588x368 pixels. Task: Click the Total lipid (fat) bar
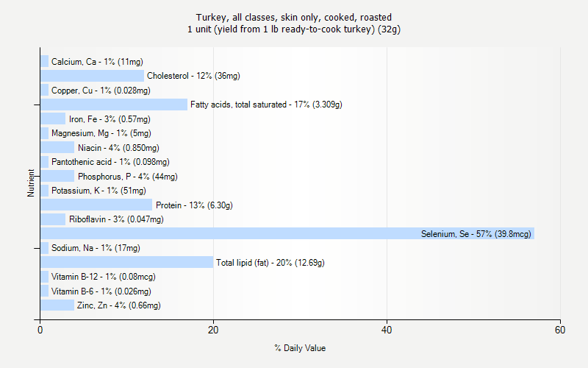click(x=126, y=262)
